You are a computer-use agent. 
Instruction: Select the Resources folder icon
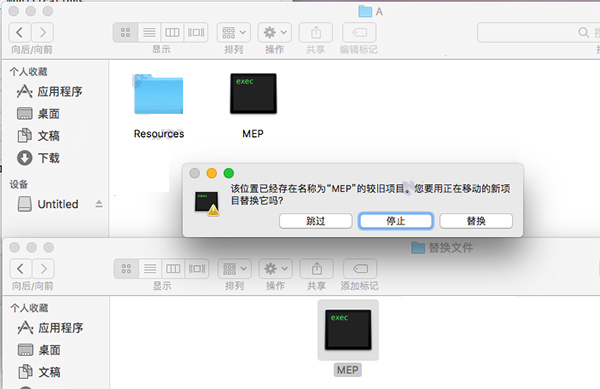(x=158, y=94)
